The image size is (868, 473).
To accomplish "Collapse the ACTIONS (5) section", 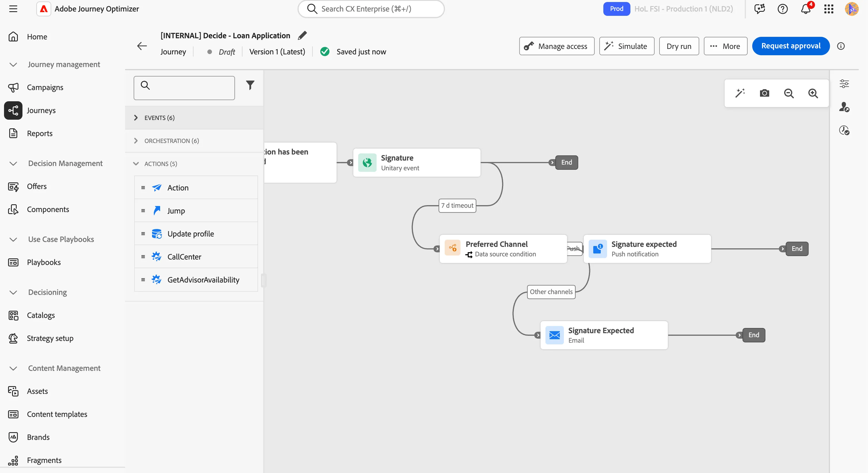I will [194, 164].
